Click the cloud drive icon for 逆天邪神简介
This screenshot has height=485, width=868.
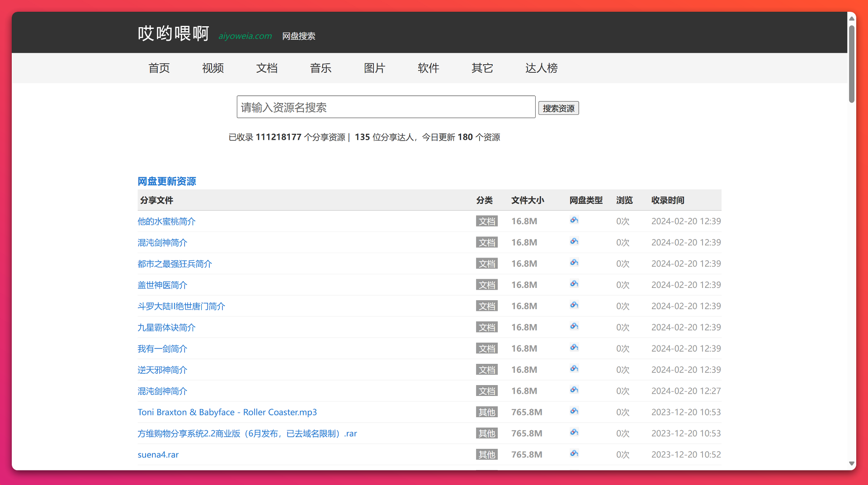(574, 369)
